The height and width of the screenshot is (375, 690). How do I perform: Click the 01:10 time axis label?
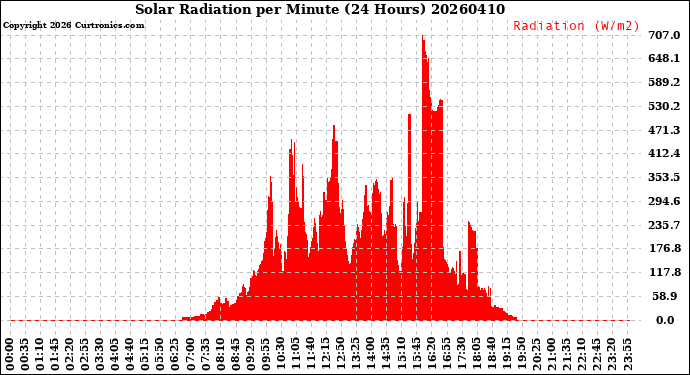pos(40,355)
